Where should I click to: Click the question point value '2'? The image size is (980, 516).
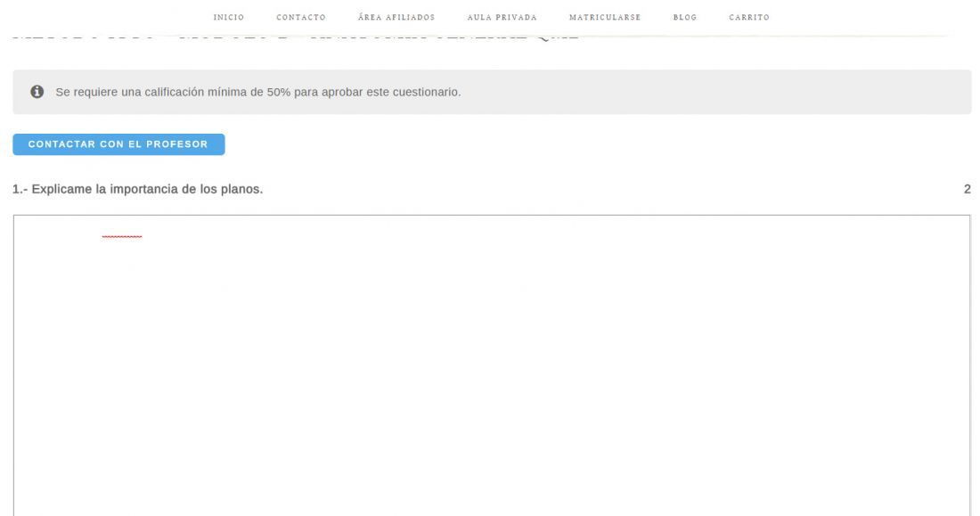[967, 189]
